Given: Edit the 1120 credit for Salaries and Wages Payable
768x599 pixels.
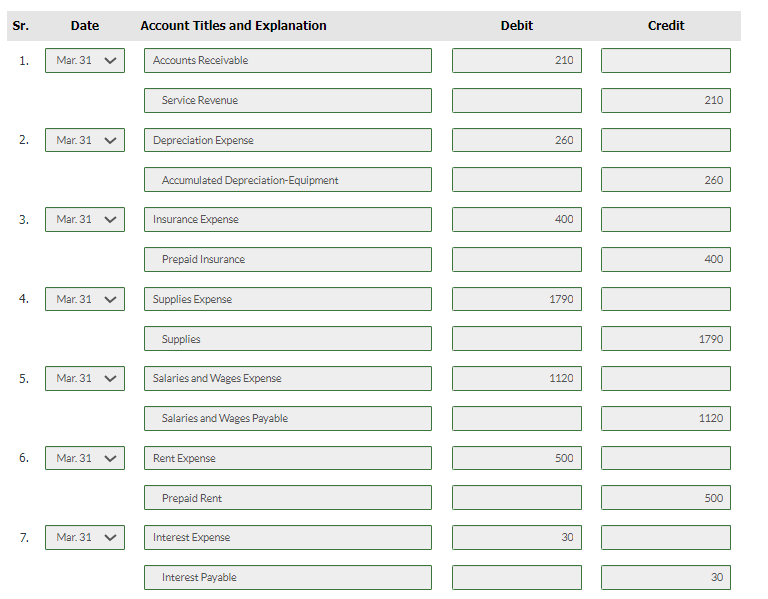Looking at the screenshot, I should (x=666, y=418).
